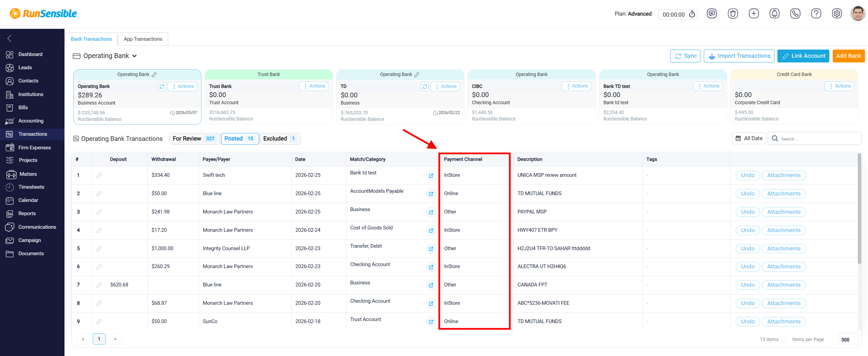Screen dimensions: 868x356
Task: Click the Add Bank button
Action: coord(849,56)
